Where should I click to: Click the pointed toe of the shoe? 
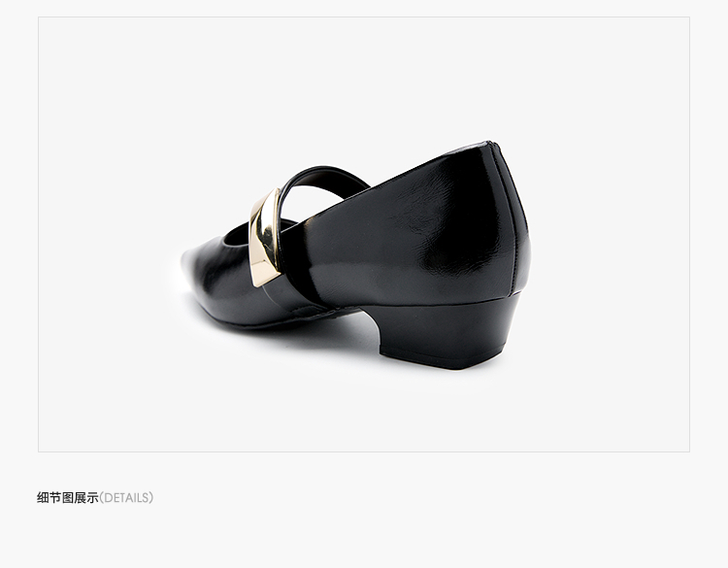point(195,265)
